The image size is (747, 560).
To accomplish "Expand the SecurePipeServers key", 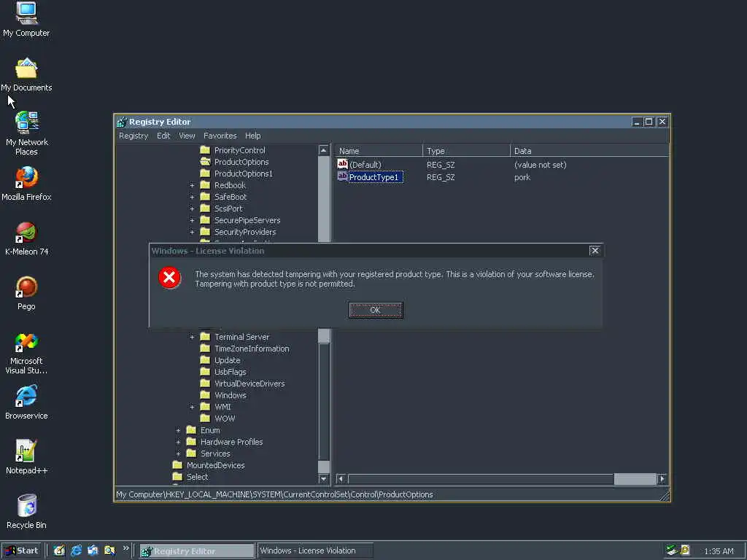I will [x=192, y=220].
